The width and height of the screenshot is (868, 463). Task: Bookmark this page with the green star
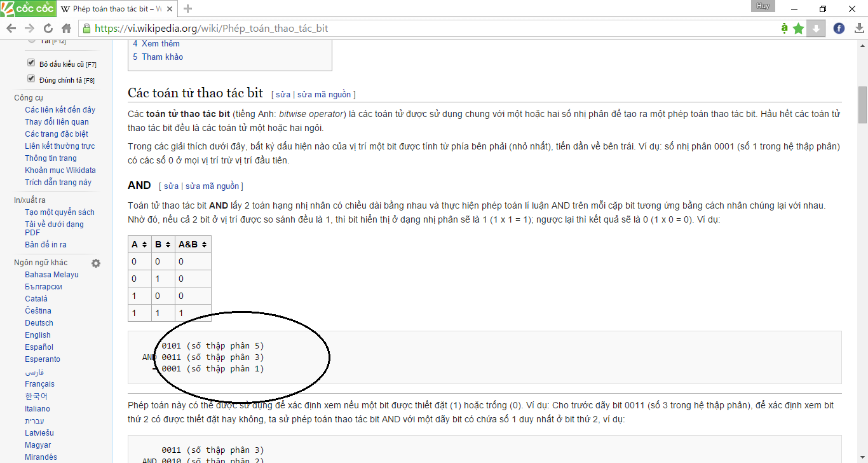798,29
